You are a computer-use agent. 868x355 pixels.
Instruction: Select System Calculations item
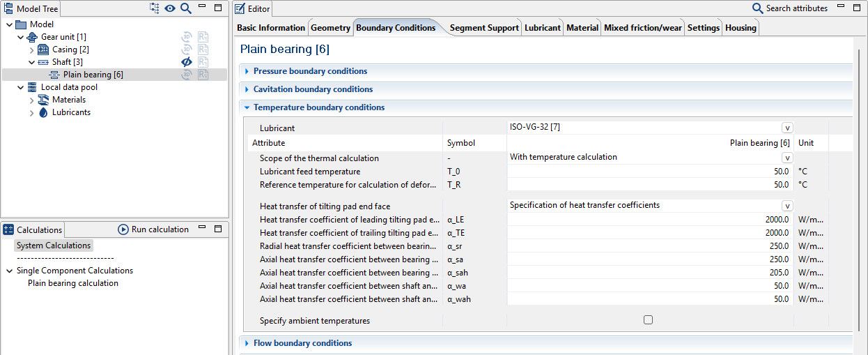(x=54, y=246)
